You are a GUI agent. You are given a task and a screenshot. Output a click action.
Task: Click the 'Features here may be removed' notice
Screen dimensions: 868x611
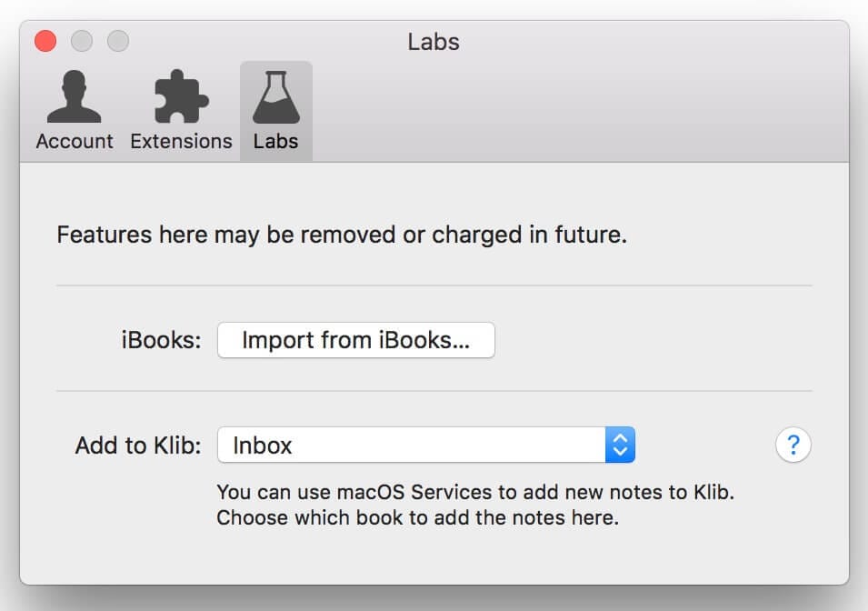click(x=342, y=235)
